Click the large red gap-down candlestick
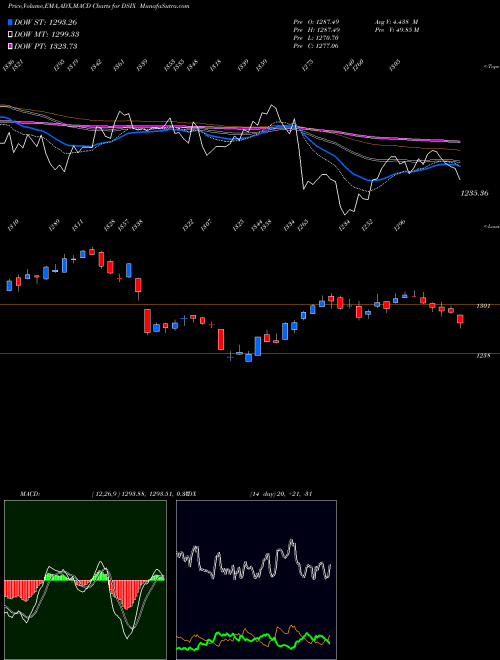 pyautogui.click(x=147, y=321)
